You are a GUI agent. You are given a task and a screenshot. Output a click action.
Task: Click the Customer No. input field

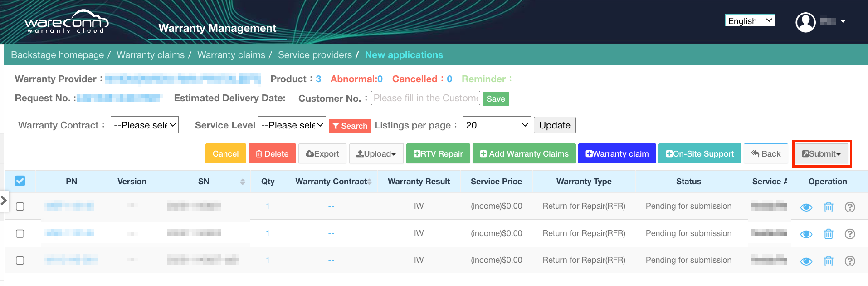tap(425, 98)
